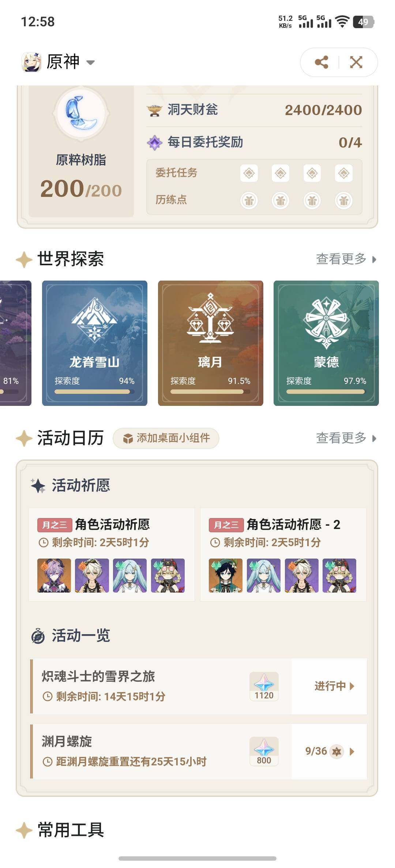Expand 查看更多 for 活动日历

tap(346, 438)
